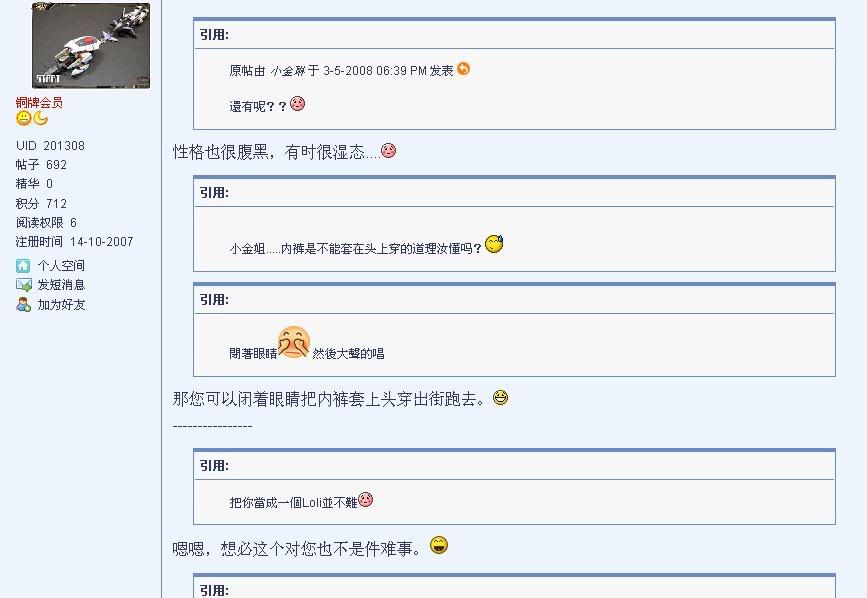
Task: Click the UID 201308 text
Action: coord(50,145)
